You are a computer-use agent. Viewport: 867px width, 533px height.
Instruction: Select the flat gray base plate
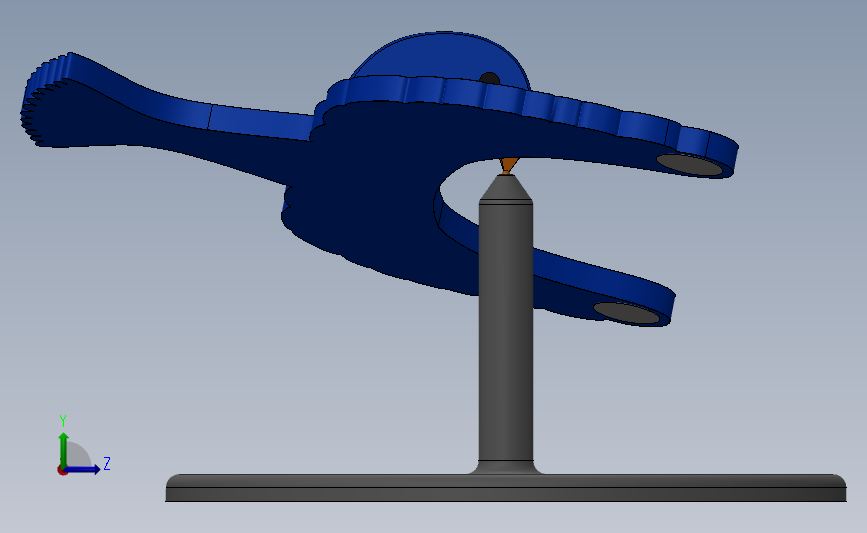(x=505, y=488)
